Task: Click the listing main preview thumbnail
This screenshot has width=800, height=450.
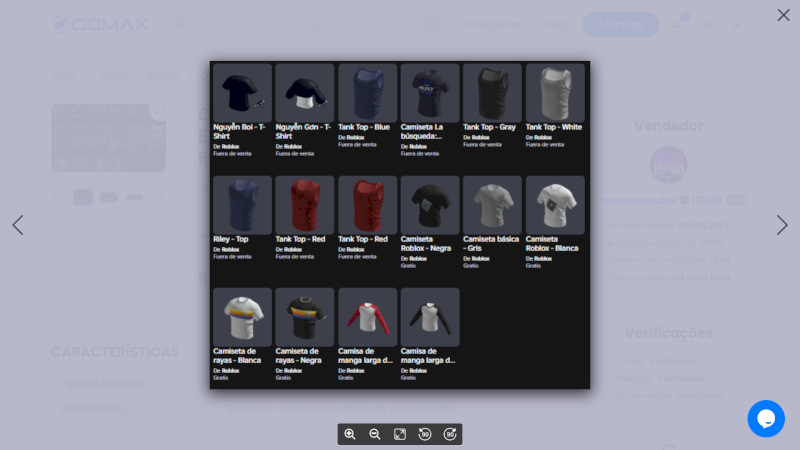Action: (x=109, y=138)
